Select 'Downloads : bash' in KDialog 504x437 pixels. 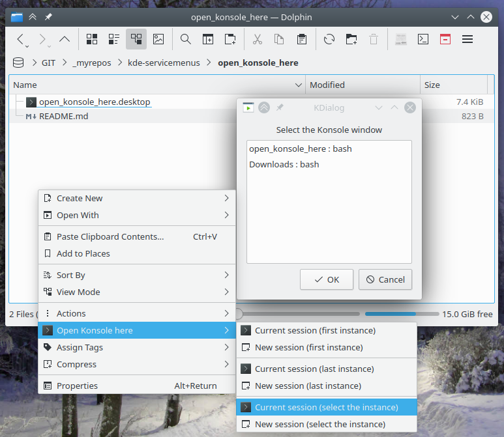click(329, 164)
